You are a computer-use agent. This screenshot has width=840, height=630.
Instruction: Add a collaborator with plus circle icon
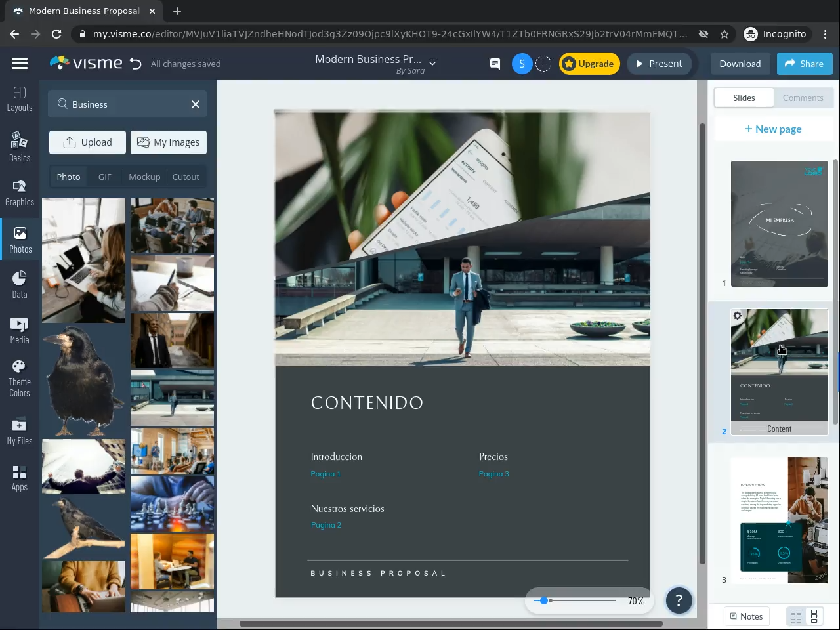543,64
